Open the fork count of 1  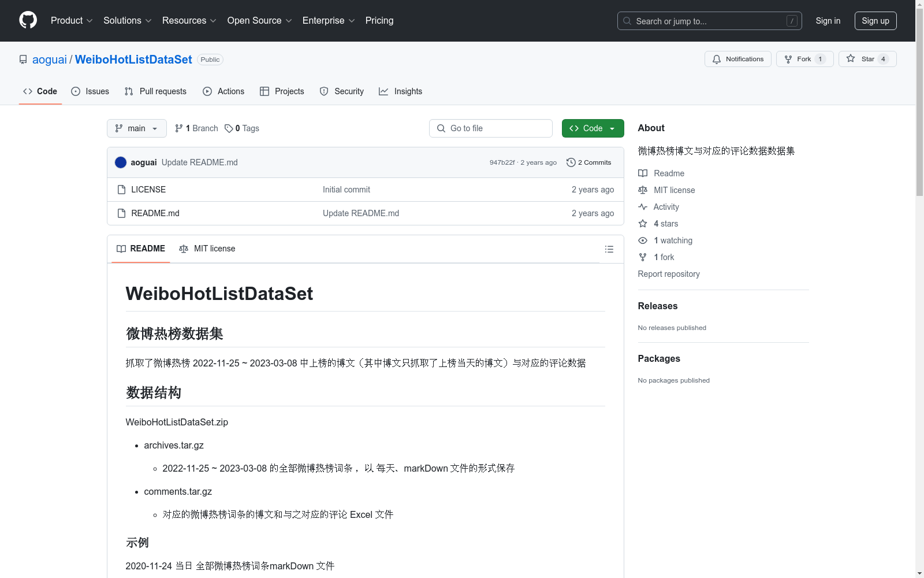point(820,59)
